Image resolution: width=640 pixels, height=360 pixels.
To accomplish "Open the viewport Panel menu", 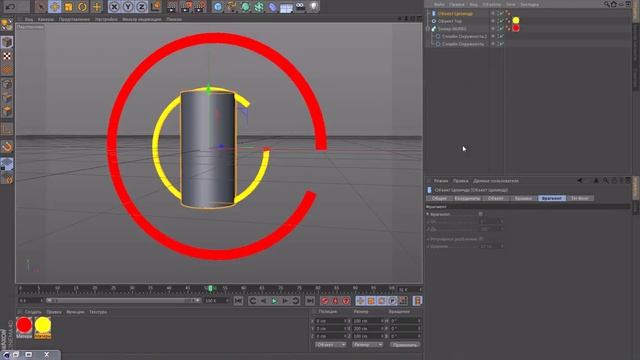I will (x=174, y=19).
